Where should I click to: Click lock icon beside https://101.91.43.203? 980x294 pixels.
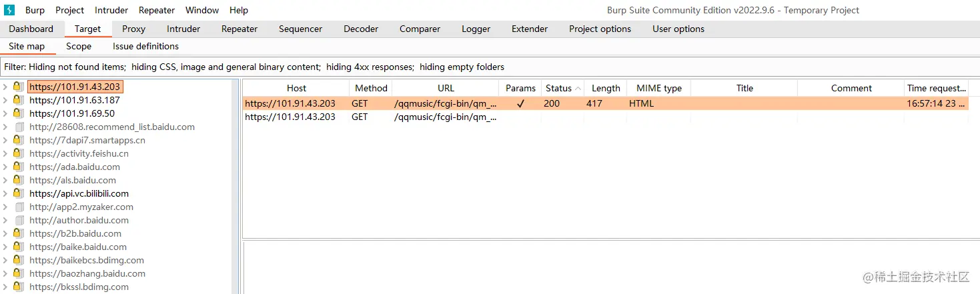pyautogui.click(x=18, y=87)
